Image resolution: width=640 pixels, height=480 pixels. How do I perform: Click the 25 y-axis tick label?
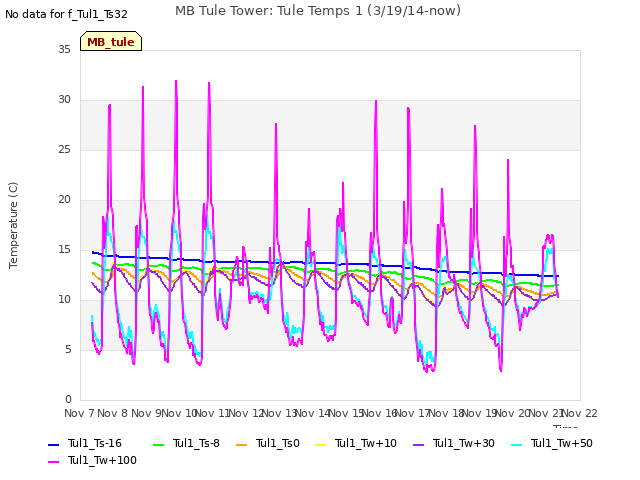[x=64, y=149]
